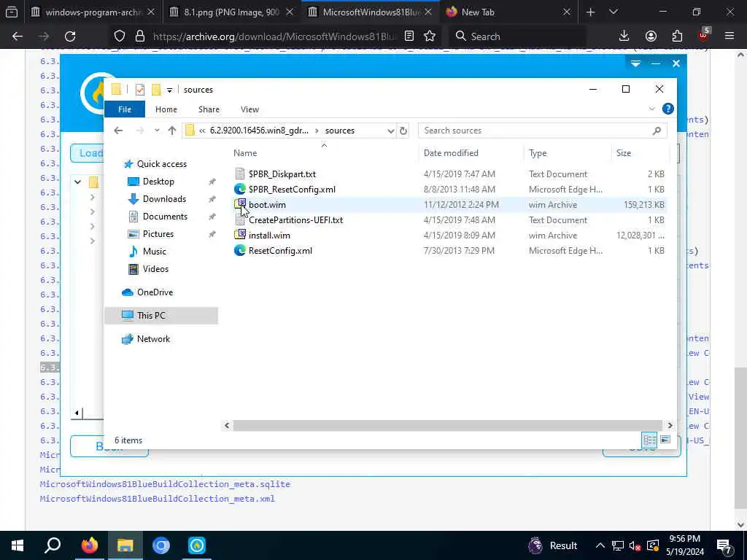The width and height of the screenshot is (747, 560).
Task: Open the Home ribbon tab
Action: (166, 109)
